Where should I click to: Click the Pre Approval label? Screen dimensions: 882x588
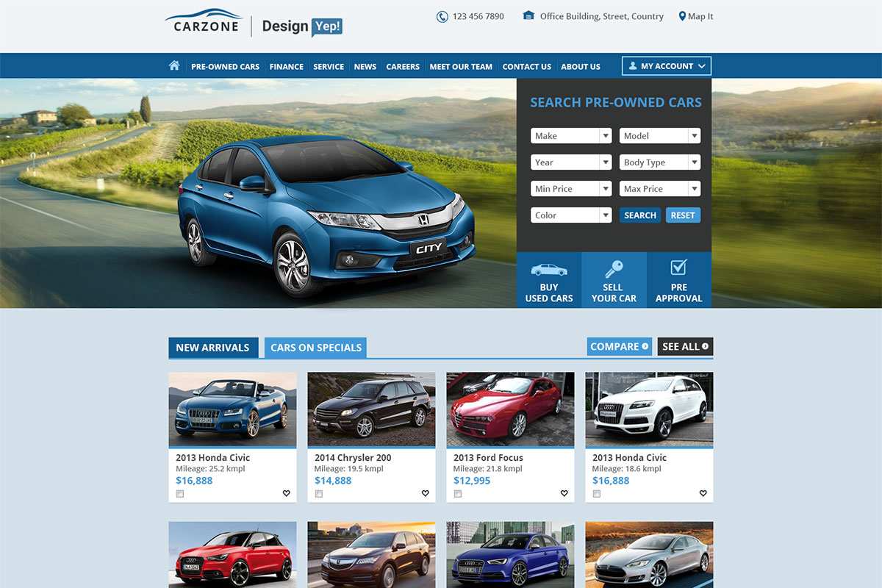679,293
